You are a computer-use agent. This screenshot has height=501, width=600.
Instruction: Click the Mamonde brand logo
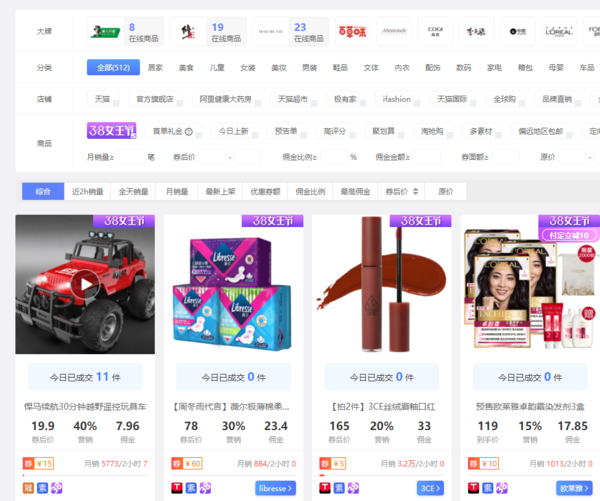click(x=394, y=32)
